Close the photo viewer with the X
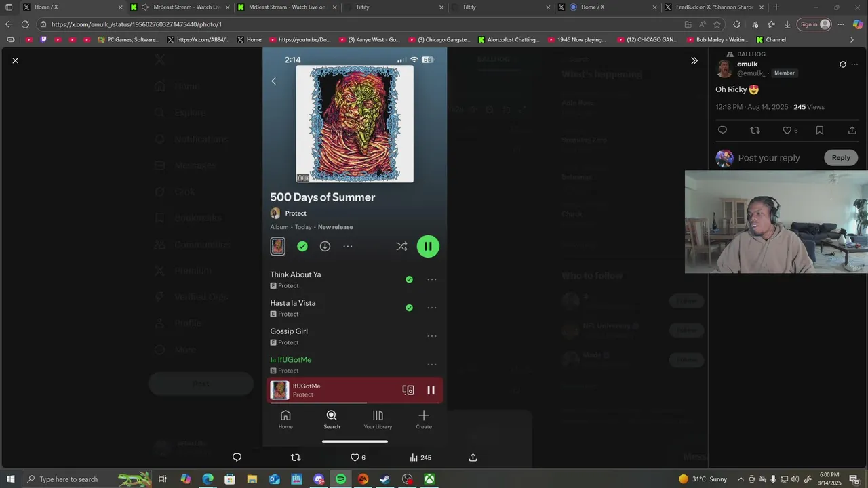The image size is (868, 488). [15, 60]
